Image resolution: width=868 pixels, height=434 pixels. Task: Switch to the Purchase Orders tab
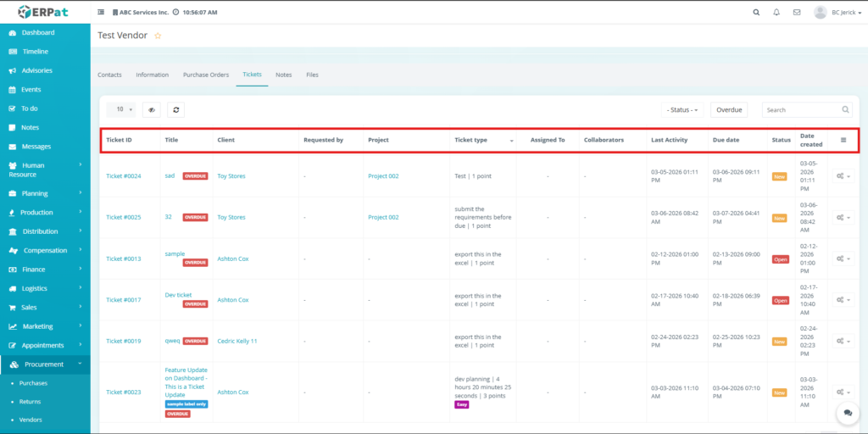click(206, 75)
